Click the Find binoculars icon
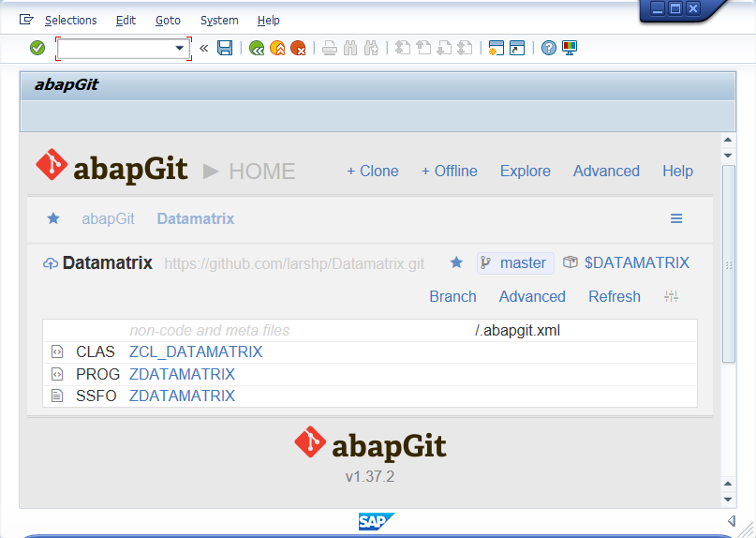This screenshot has height=538, width=756. click(350, 48)
